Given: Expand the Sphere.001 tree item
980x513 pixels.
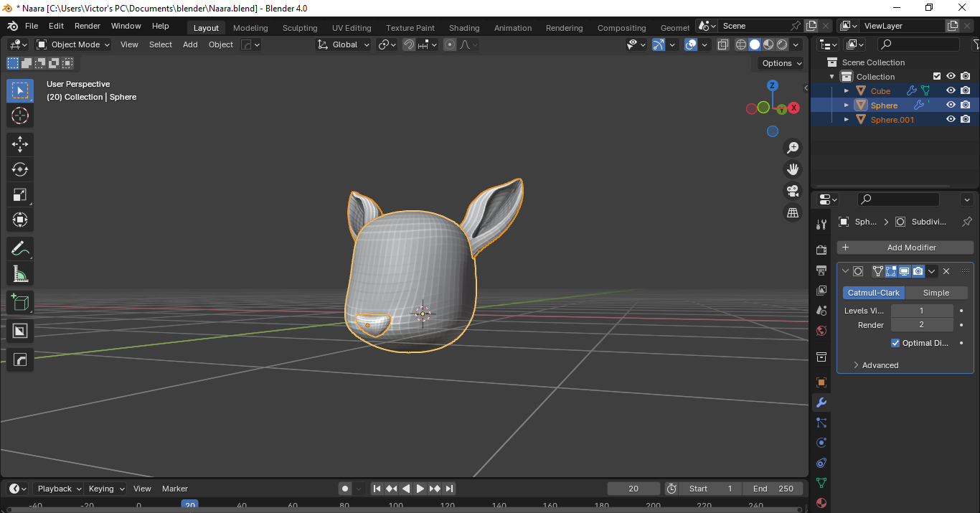Looking at the screenshot, I should tap(847, 120).
